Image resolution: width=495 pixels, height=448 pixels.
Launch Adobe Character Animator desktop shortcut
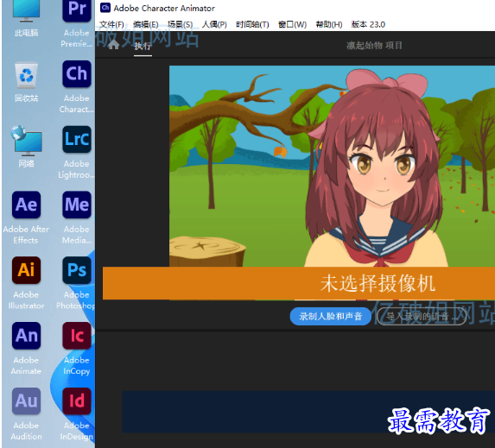coord(77,87)
